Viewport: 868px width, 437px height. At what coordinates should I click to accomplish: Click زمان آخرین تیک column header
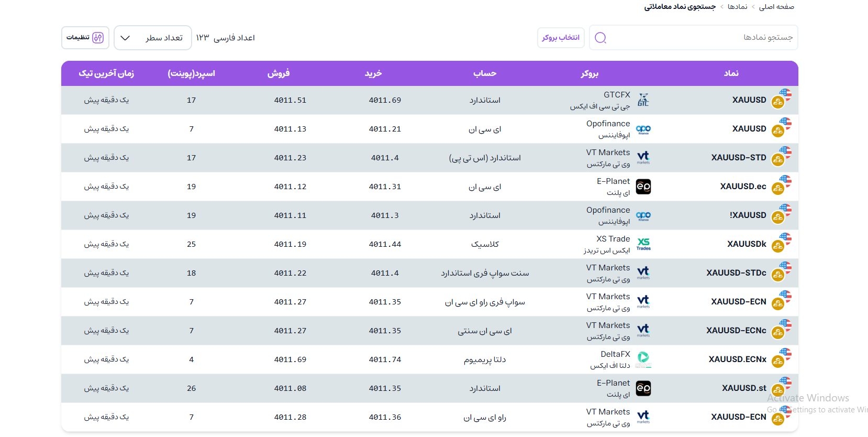tap(106, 73)
